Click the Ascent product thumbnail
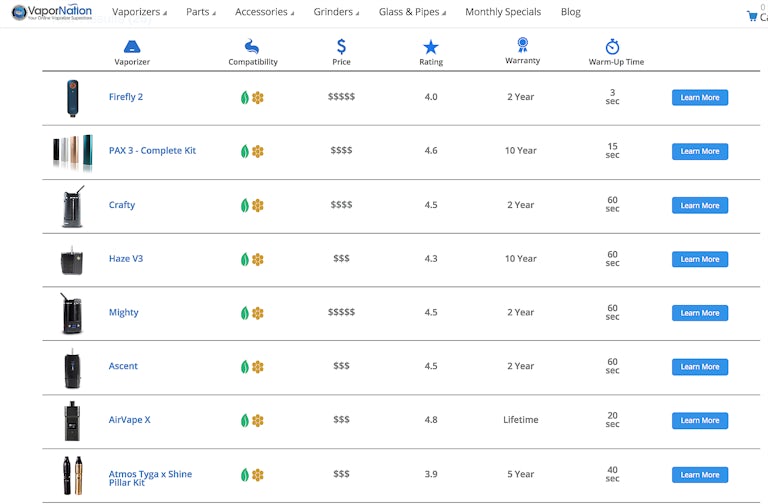Screen dimensions: 768x504 (72, 368)
